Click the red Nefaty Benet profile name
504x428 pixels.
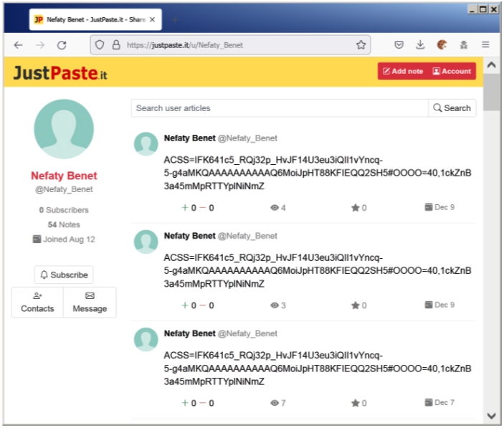pos(64,176)
